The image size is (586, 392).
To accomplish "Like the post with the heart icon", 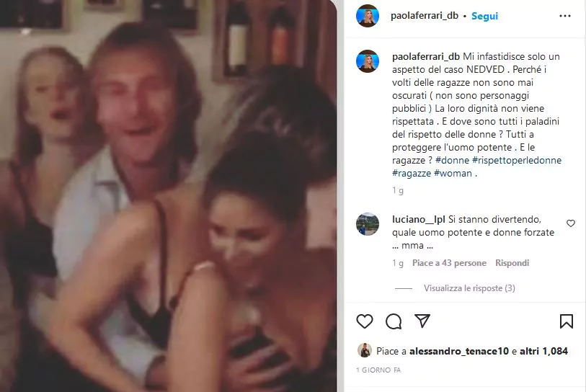I will (x=365, y=321).
